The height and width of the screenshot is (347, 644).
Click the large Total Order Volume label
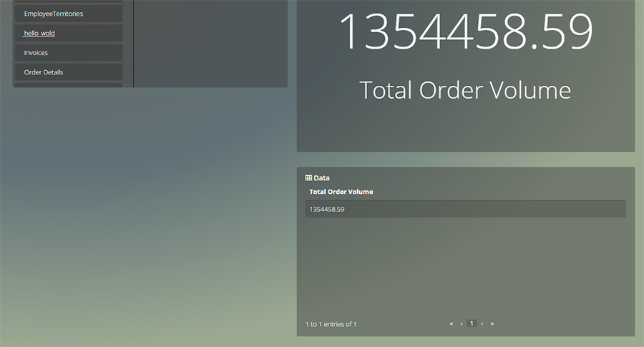click(x=465, y=90)
